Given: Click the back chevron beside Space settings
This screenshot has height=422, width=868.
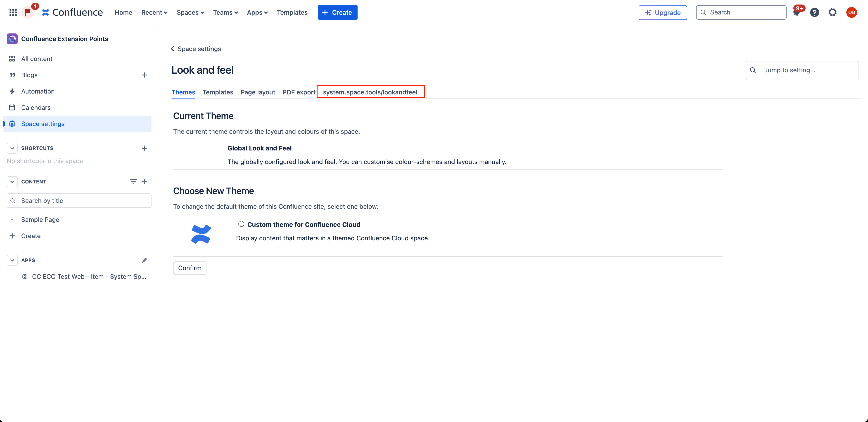Looking at the screenshot, I should 173,49.
